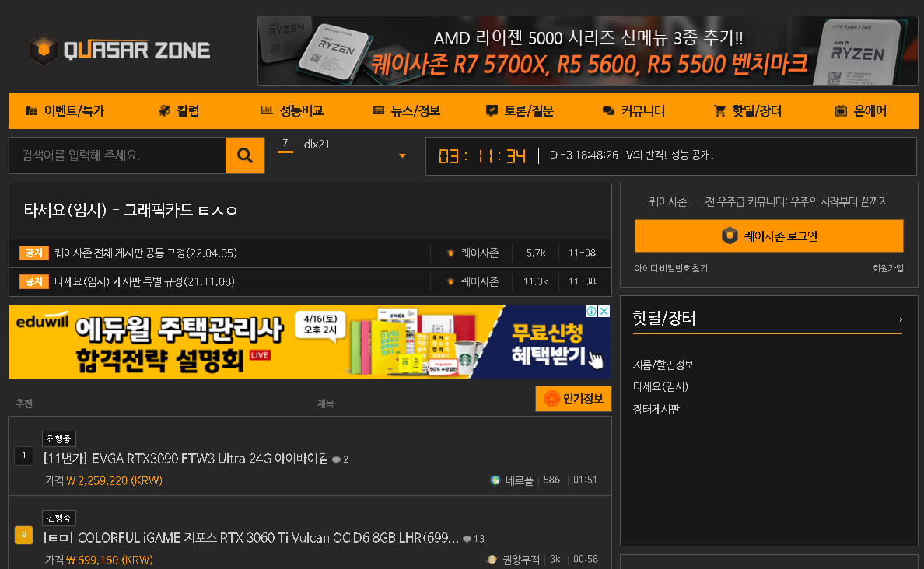Click the 커뮤니티 chat bubbles icon
The width and height of the screenshot is (924, 569).
608,110
